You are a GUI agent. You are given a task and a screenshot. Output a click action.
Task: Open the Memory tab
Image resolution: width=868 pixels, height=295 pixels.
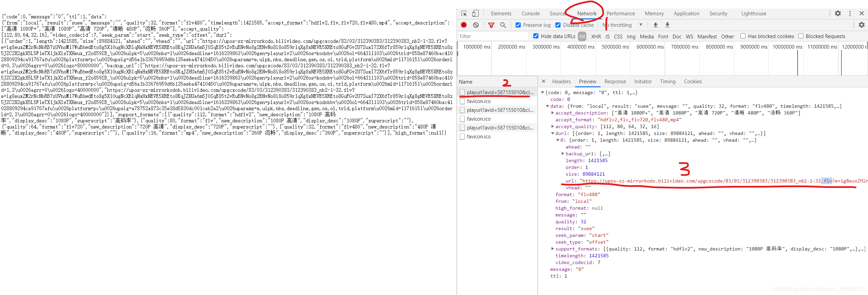click(654, 14)
